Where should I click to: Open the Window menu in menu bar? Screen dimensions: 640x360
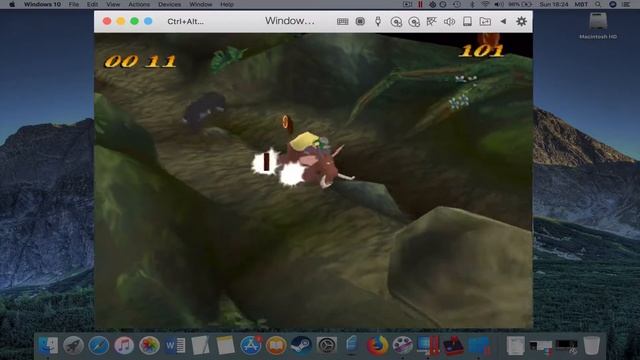[200, 4]
